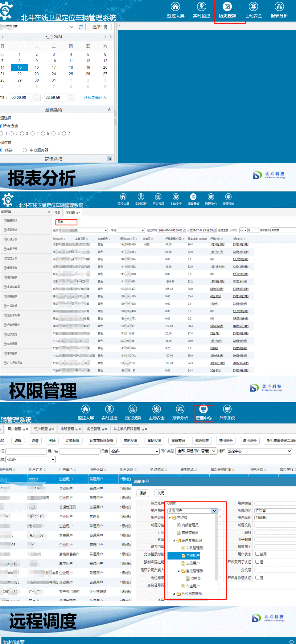This screenshot has height=644, width=296.
Task: Go to next month in calendar
Action: click(105, 37)
